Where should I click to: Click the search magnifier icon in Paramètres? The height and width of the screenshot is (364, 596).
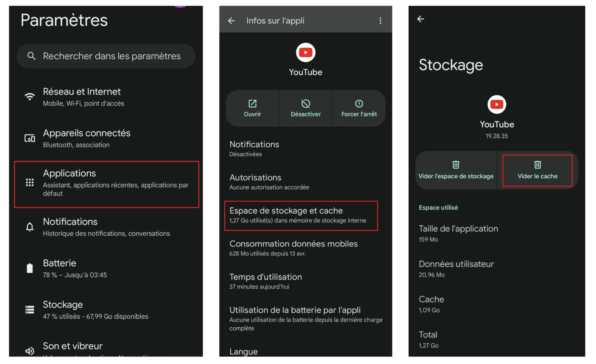(31, 56)
